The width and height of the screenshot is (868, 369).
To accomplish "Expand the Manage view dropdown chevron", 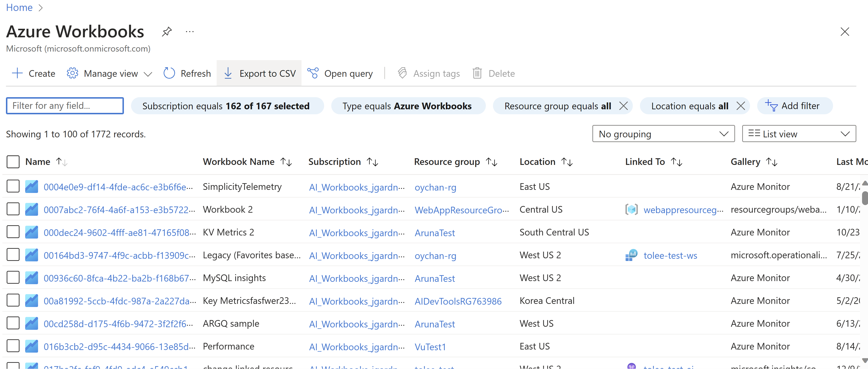I will pos(148,74).
